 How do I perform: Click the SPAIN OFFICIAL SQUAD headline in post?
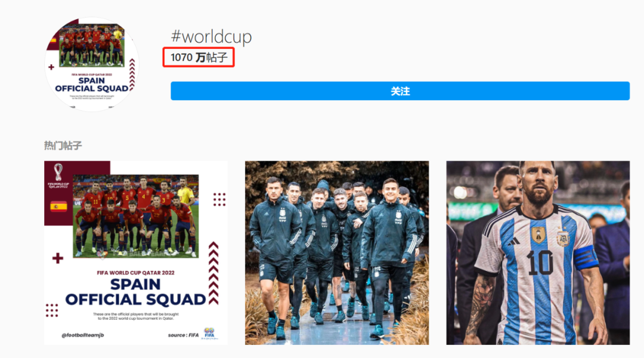(135, 292)
